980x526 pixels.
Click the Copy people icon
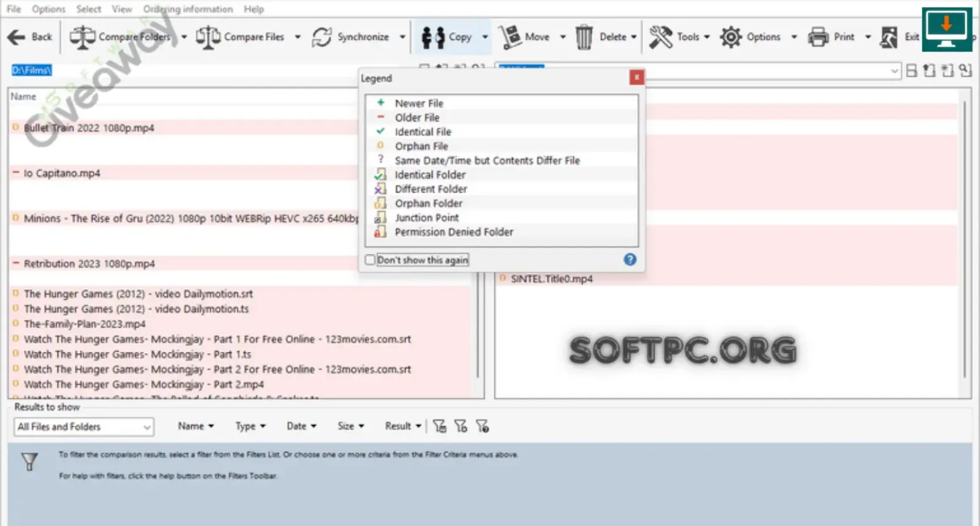coord(433,37)
